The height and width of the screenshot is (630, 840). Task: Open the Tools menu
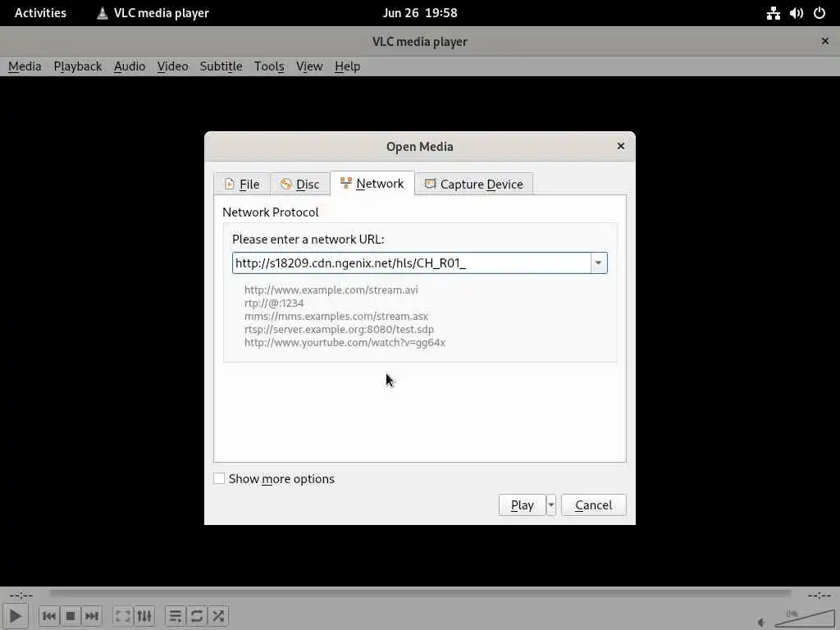269,66
